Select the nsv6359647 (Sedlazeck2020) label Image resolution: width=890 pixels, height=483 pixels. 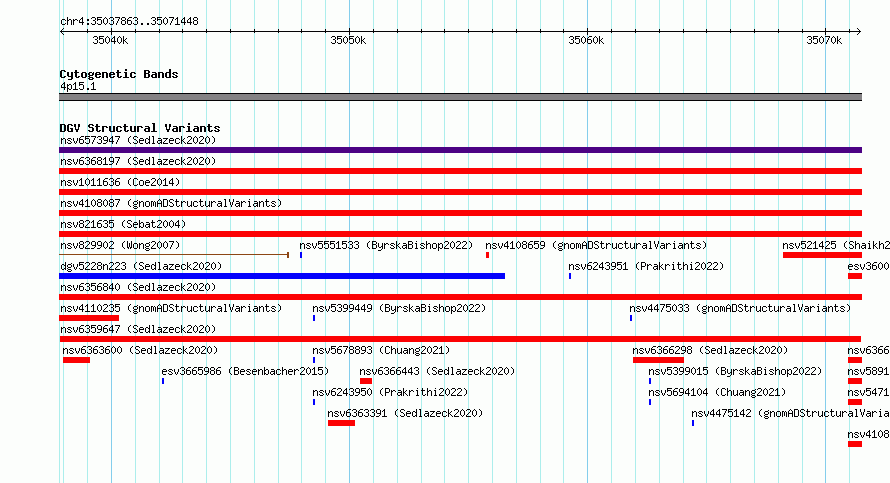click(138, 329)
